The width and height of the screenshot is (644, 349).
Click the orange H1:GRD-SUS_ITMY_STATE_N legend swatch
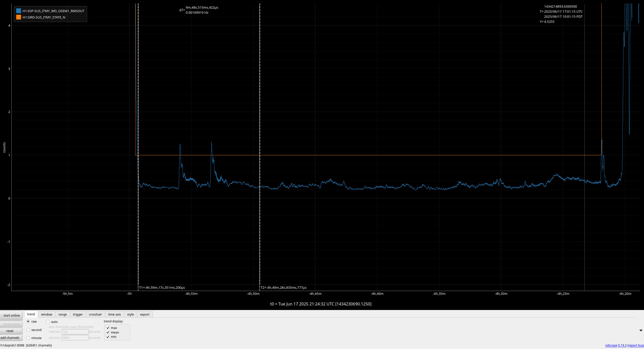(x=18, y=17)
